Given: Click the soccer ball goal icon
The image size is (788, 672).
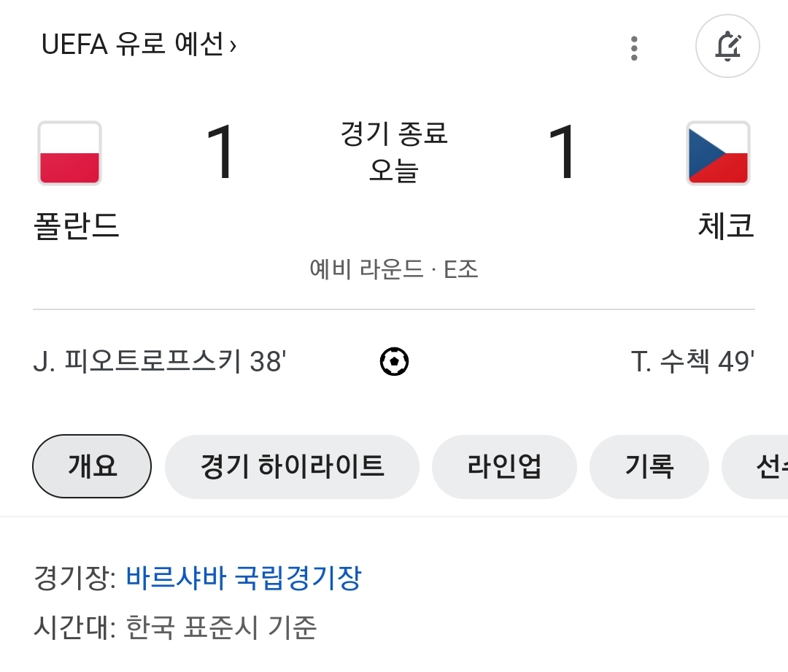Looking at the screenshot, I should [394, 361].
